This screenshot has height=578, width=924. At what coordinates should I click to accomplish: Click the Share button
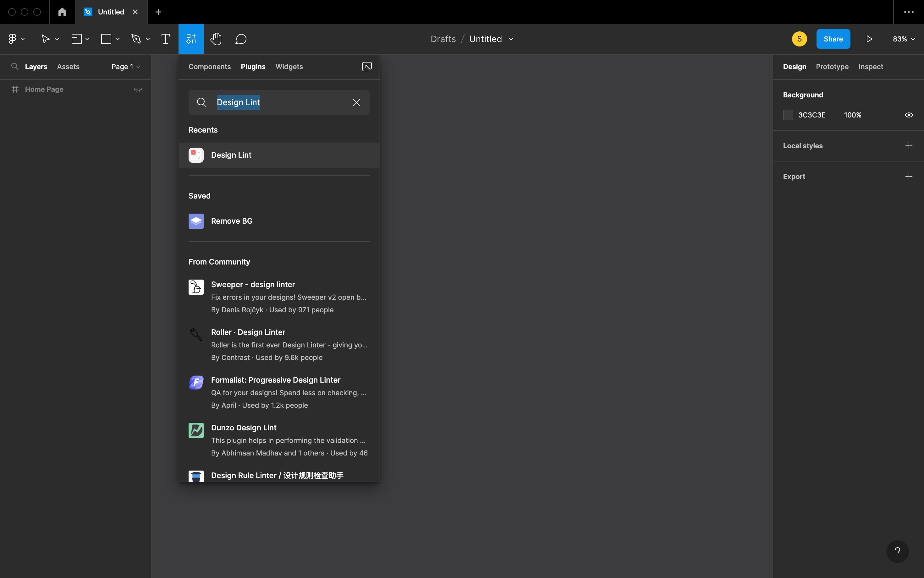coord(833,39)
